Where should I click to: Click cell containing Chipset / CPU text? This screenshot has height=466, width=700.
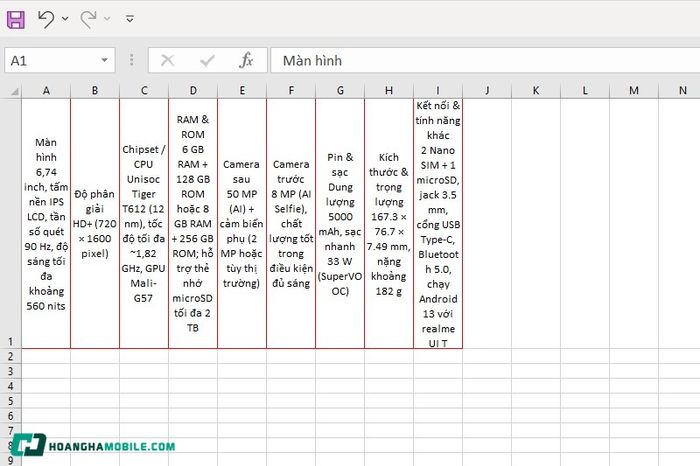point(144,223)
